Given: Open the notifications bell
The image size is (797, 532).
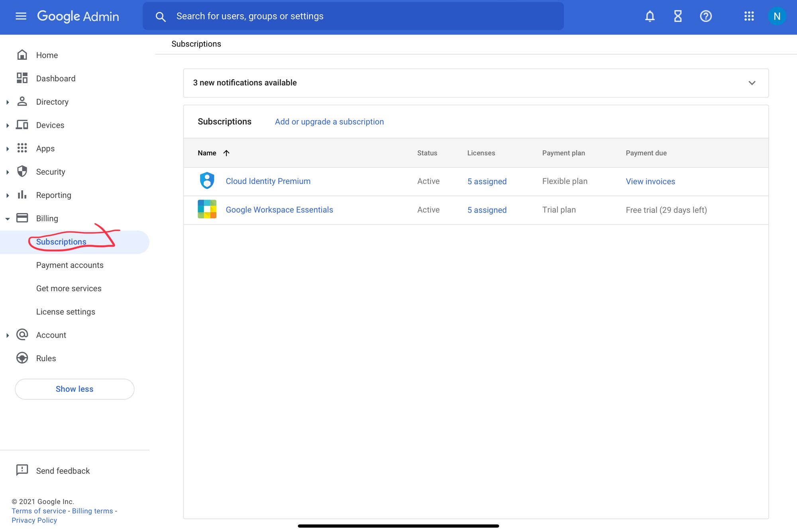Looking at the screenshot, I should coord(650,16).
